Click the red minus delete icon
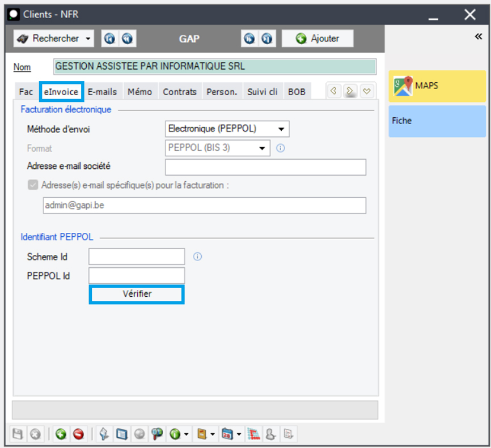Screen dimensions: 491x448 coord(78,434)
